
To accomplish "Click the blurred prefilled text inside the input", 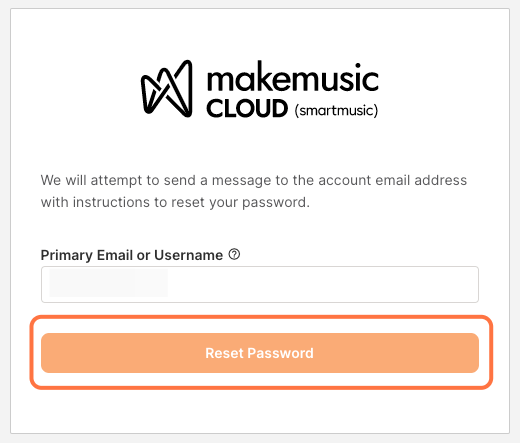I will pyautogui.click(x=108, y=283).
